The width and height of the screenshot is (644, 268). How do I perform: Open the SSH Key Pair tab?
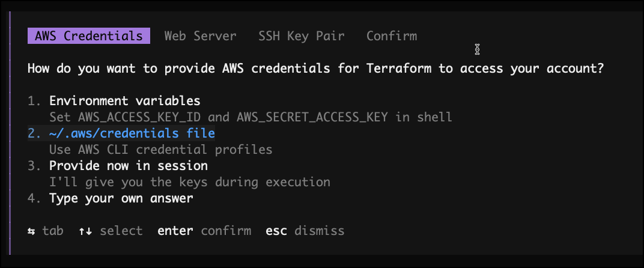[302, 36]
